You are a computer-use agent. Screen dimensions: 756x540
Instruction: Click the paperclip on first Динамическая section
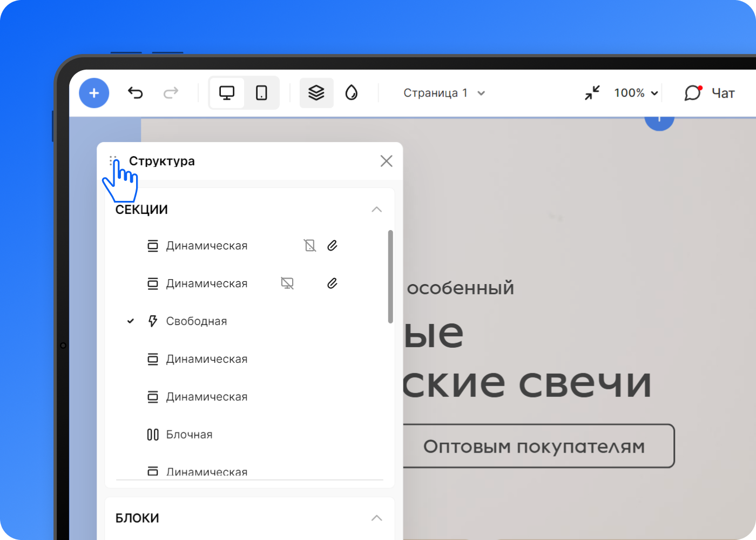click(x=332, y=246)
